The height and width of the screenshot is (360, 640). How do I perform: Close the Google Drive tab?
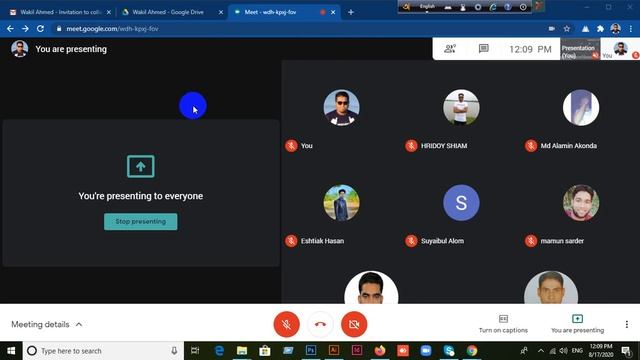(221, 12)
